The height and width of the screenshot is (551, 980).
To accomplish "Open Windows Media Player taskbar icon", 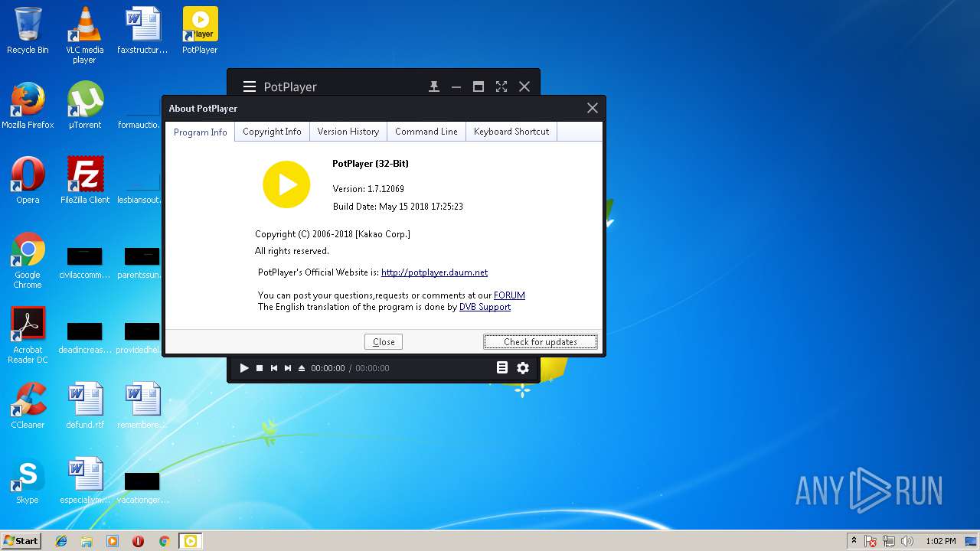I will [113, 541].
